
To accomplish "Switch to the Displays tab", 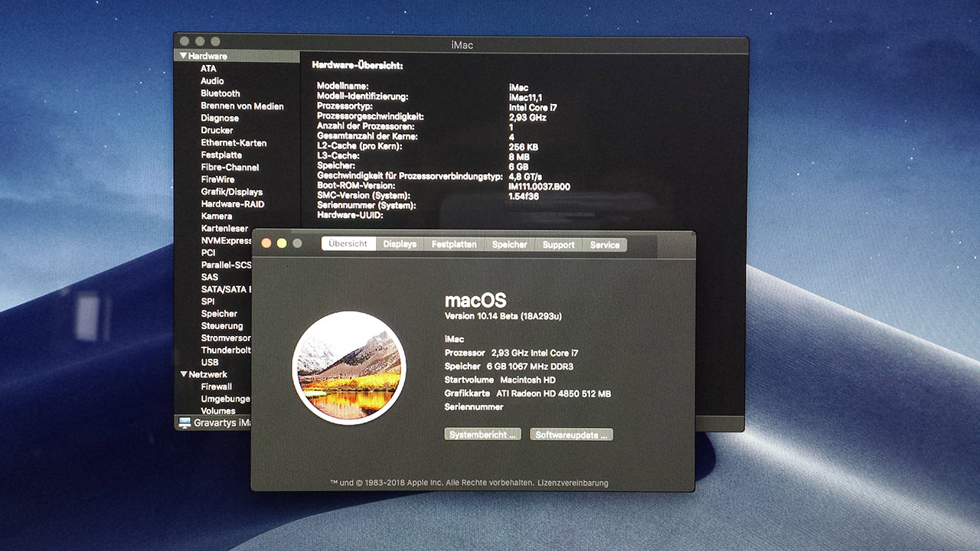I will [400, 244].
